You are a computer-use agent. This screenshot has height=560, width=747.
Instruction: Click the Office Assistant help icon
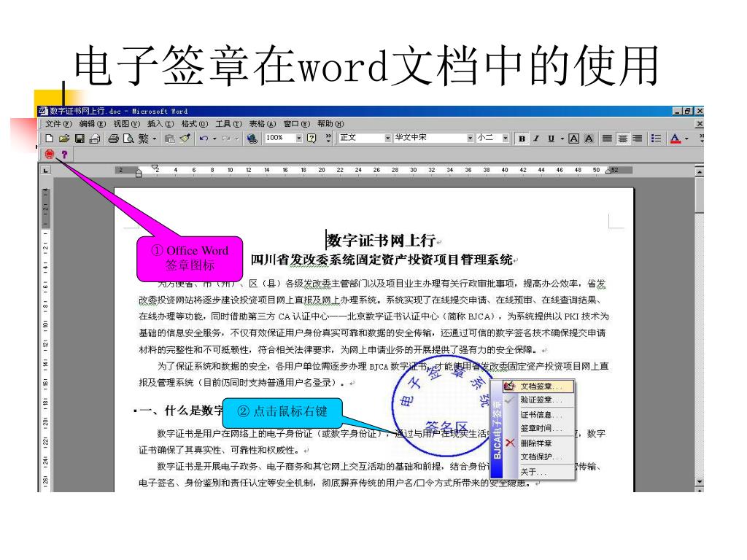pyautogui.click(x=311, y=139)
